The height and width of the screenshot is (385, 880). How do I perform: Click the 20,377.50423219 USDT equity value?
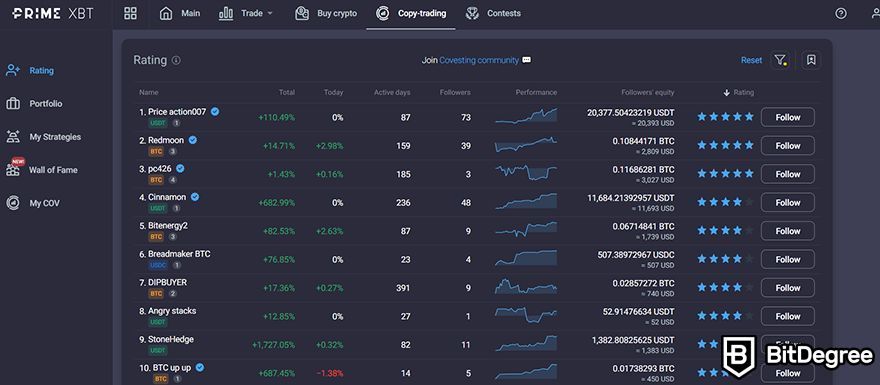click(631, 113)
